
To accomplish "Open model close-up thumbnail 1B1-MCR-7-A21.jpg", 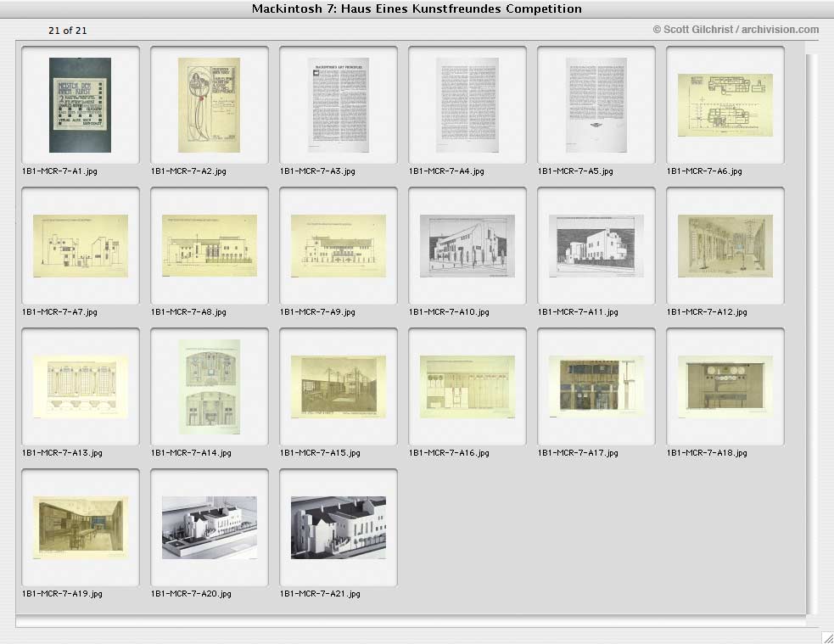I will point(339,528).
